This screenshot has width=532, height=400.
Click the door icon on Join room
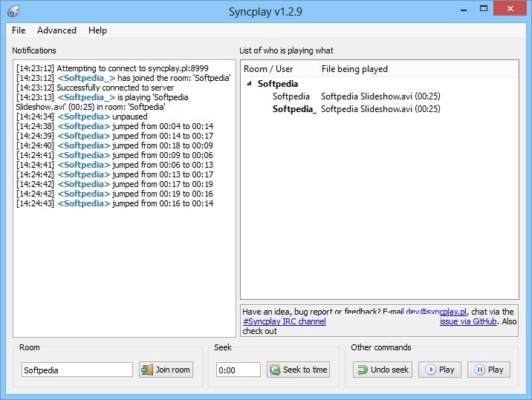pos(147,370)
